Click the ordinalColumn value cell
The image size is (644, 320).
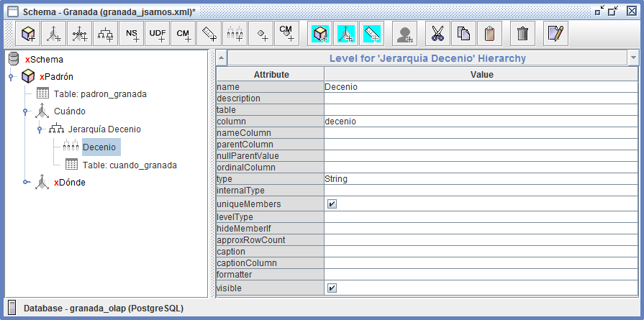(481, 168)
